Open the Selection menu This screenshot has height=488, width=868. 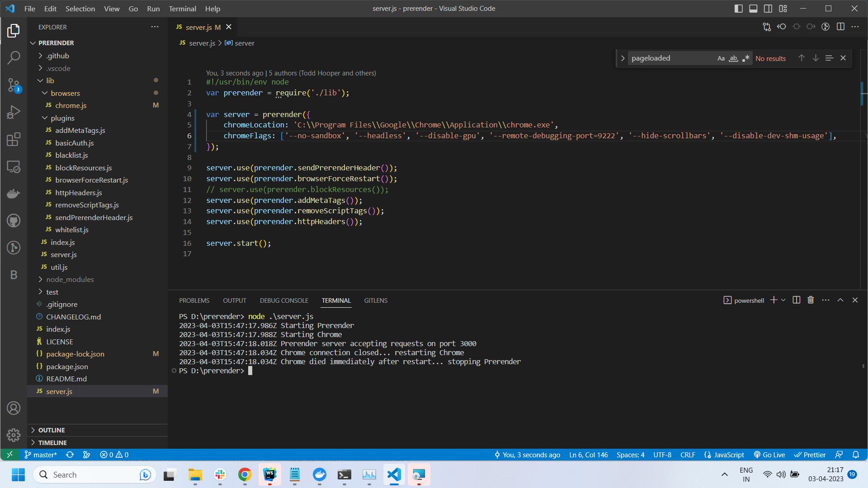pyautogui.click(x=80, y=9)
